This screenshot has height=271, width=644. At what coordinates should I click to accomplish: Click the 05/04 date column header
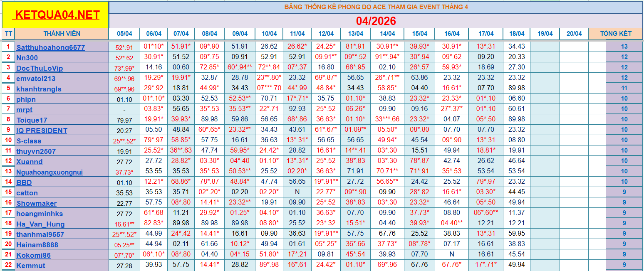[x=124, y=34]
